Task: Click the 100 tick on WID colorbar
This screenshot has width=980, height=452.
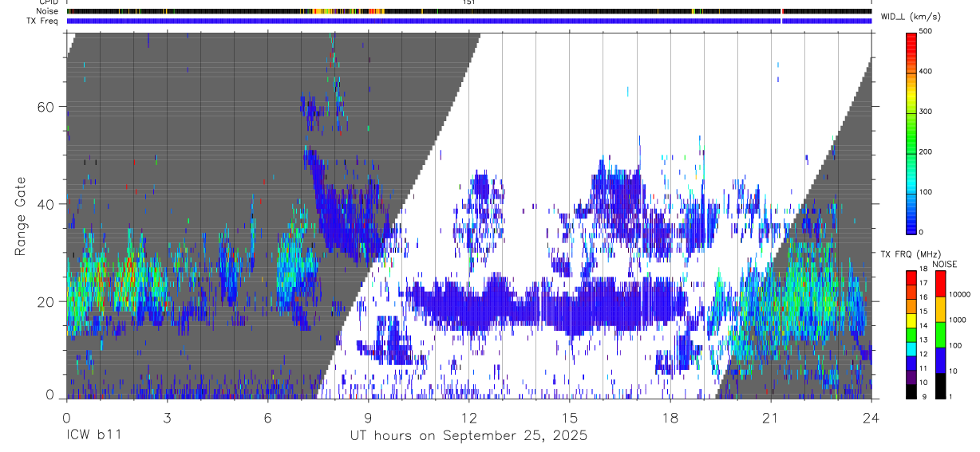Action: [x=927, y=192]
